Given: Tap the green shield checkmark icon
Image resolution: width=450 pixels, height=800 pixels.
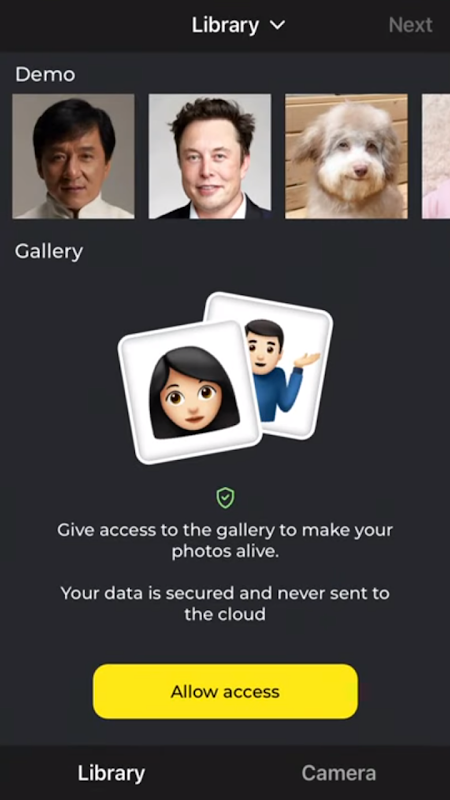Looking at the screenshot, I should [226, 497].
